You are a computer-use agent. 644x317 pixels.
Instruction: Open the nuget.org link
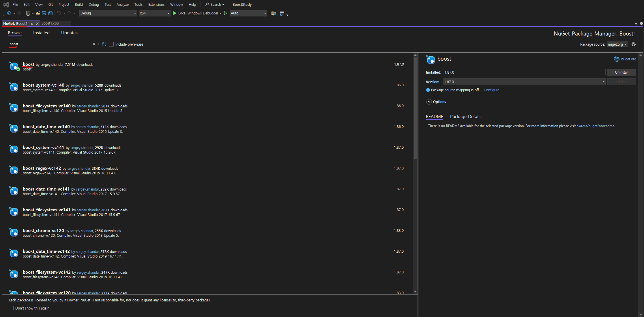click(628, 59)
